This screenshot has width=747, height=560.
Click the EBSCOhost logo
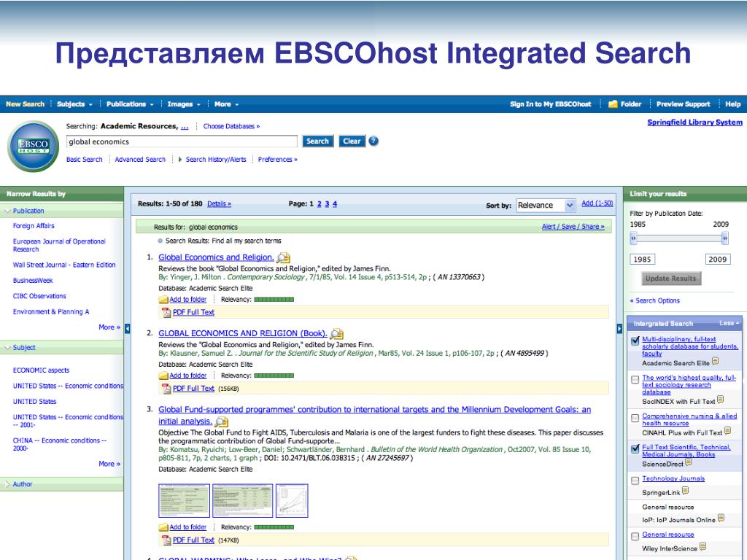point(34,146)
